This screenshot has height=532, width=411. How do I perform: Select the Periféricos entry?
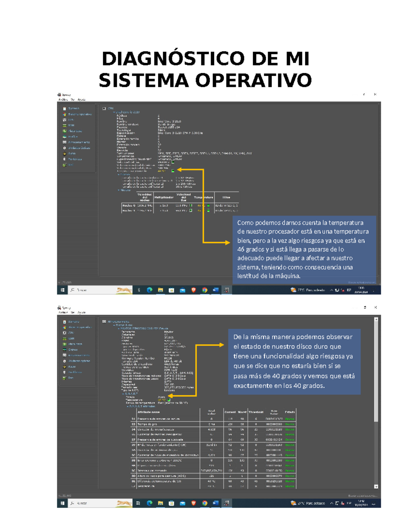74,159
